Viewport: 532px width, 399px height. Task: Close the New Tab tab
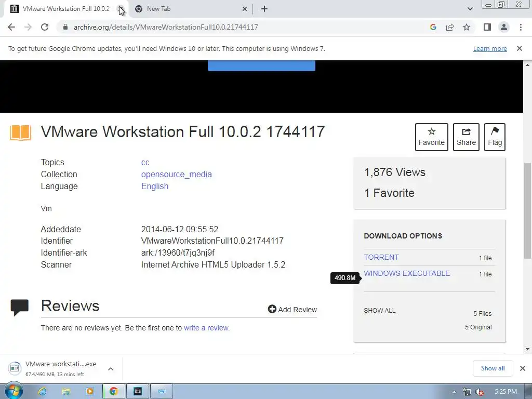244,9
